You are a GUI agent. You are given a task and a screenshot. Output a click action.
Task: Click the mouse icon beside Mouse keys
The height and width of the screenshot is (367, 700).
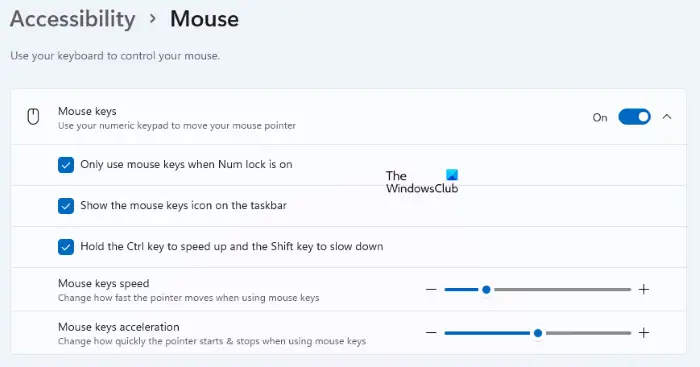(x=33, y=117)
